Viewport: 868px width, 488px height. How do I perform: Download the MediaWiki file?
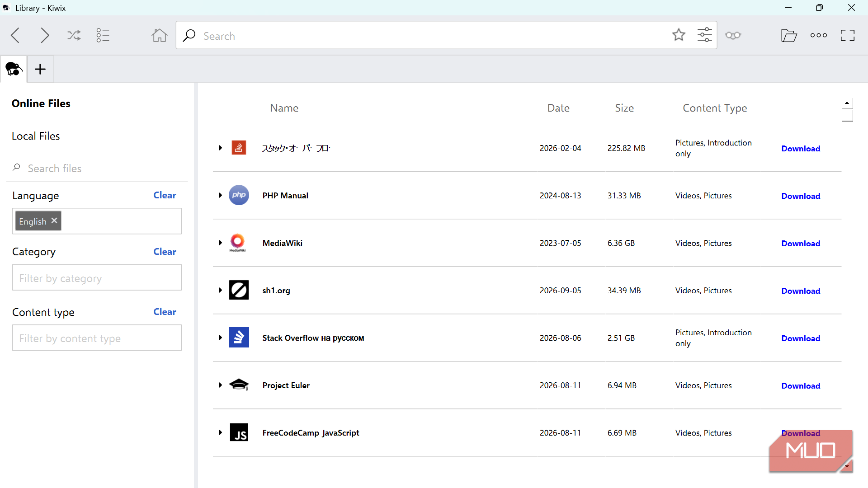[x=801, y=244]
